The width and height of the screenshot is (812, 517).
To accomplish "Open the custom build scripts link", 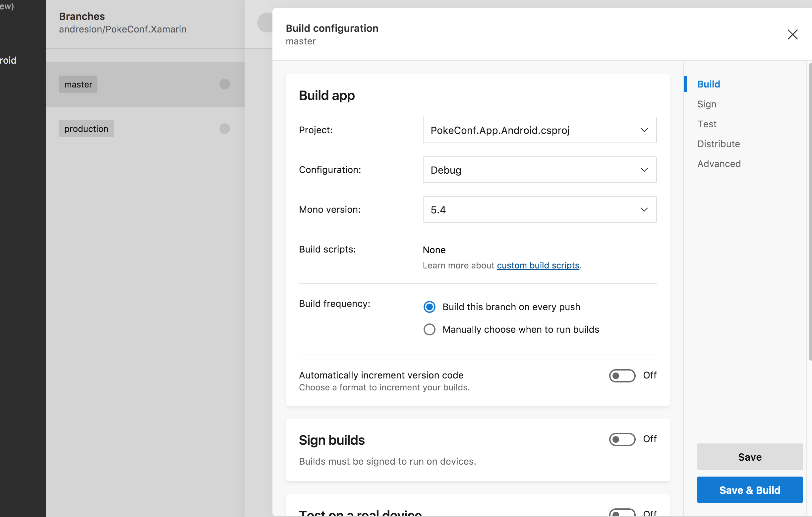I will tap(538, 265).
